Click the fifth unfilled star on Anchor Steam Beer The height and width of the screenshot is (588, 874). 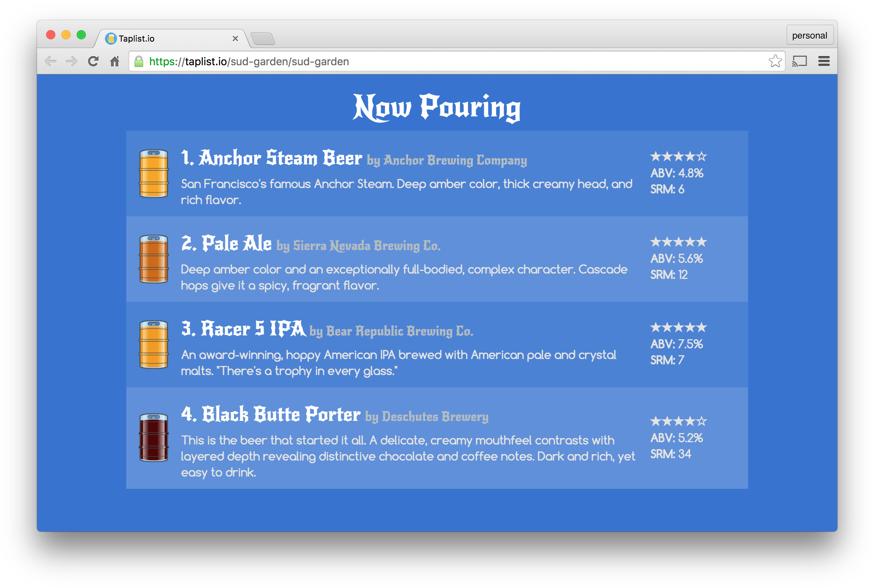[701, 156]
